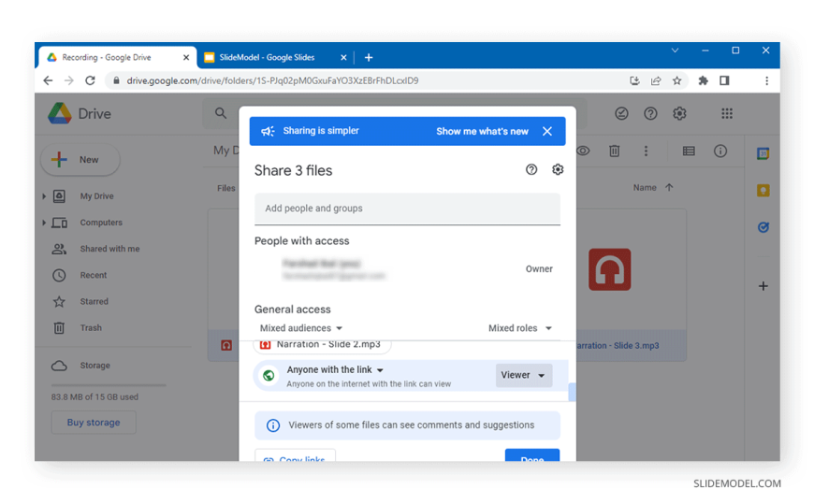Open Chrome three-dot menu
Viewport: 814px width, 504px height.
[767, 80]
